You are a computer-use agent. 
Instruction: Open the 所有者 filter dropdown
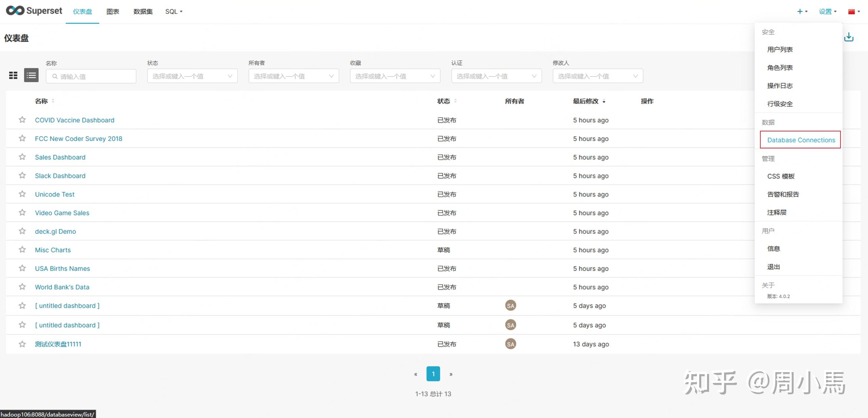coord(293,76)
